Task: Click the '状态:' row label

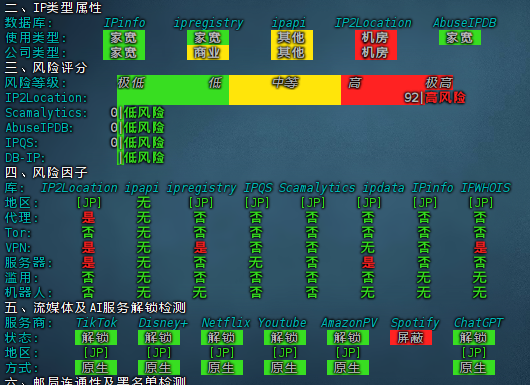Action: tap(21, 338)
